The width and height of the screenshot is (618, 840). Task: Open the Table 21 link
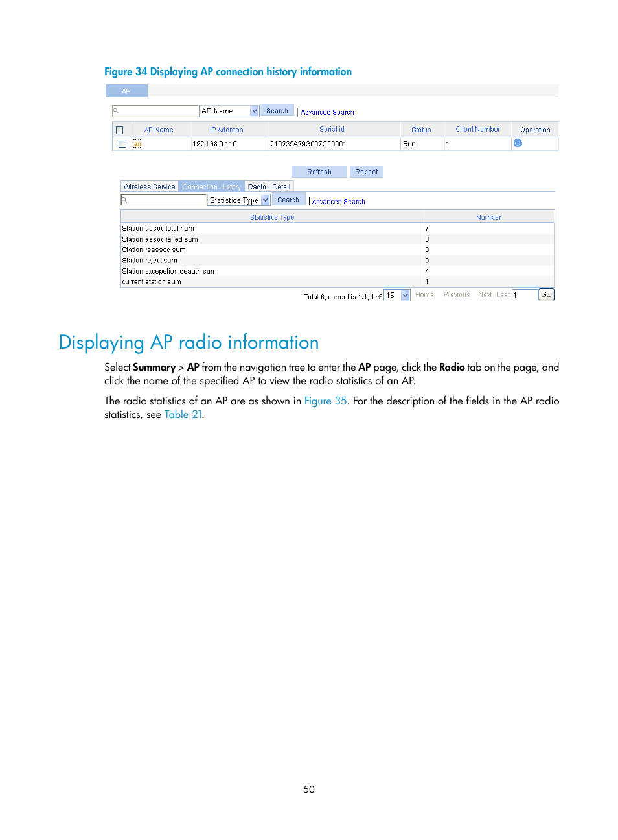tap(183, 414)
